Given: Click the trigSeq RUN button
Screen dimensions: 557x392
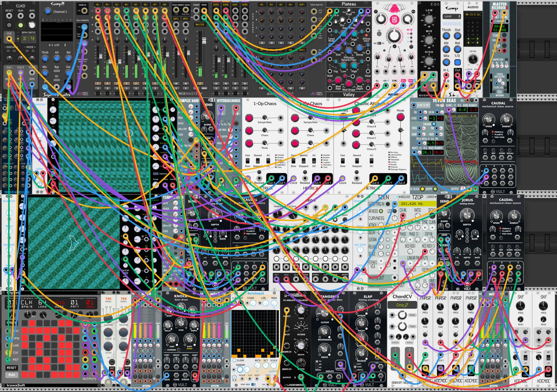Looking at the screenshot, I should (x=11, y=375).
